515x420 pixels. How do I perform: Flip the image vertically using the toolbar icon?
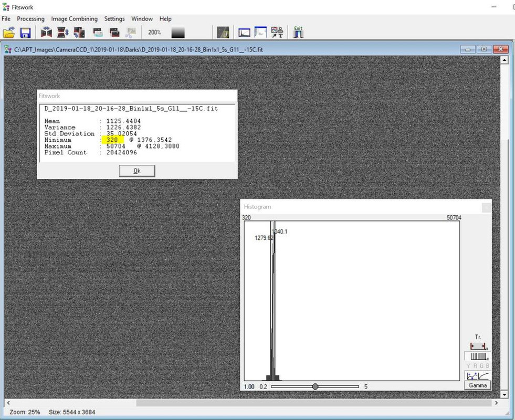[62, 33]
